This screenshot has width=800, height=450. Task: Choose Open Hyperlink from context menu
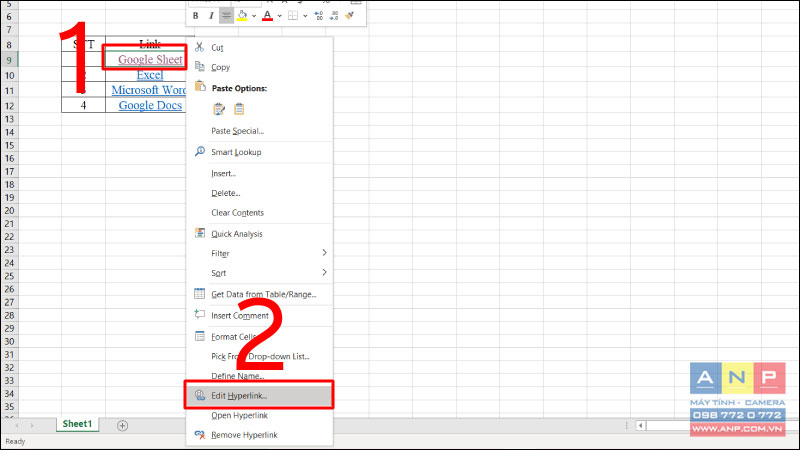pyautogui.click(x=239, y=415)
